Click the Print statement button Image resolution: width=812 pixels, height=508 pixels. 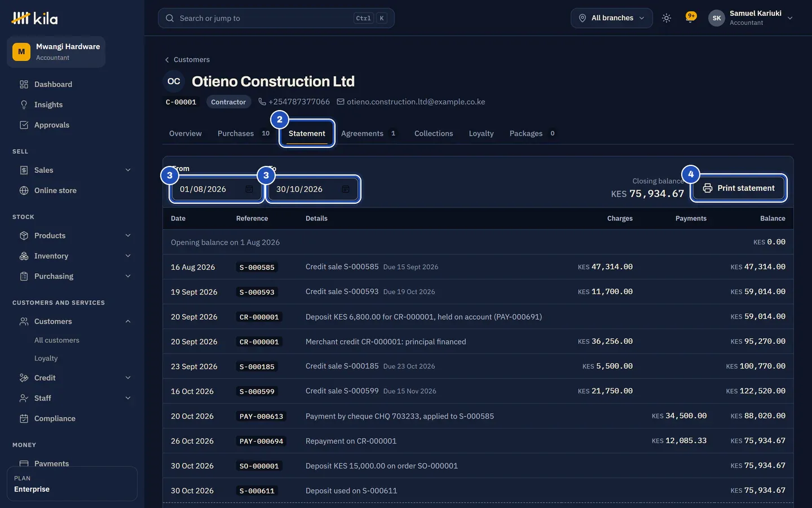pyautogui.click(x=738, y=188)
